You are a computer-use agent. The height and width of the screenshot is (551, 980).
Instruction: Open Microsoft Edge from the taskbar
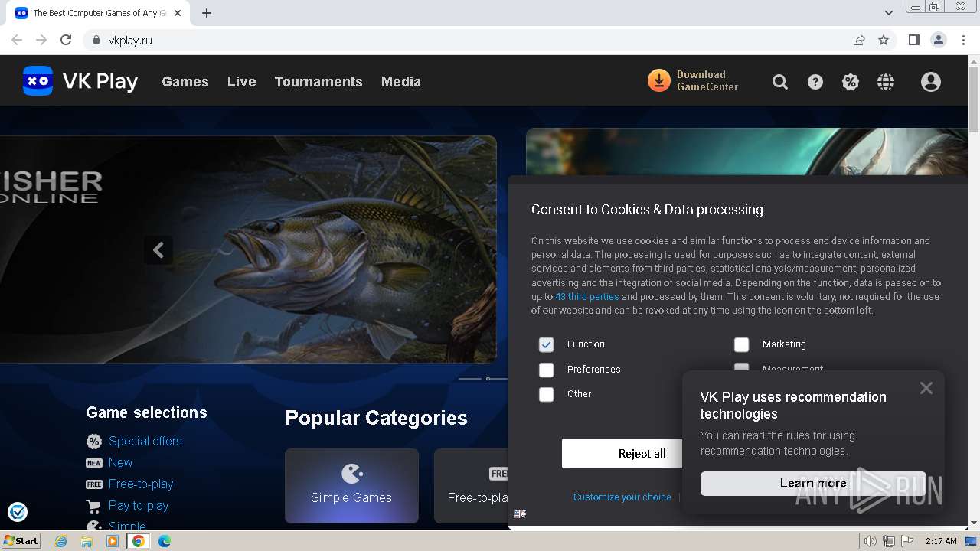(x=164, y=541)
